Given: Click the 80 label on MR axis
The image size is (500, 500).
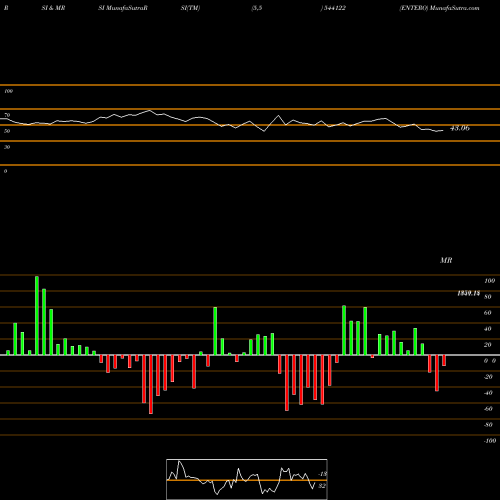Looking at the screenshot, I should (488, 297).
